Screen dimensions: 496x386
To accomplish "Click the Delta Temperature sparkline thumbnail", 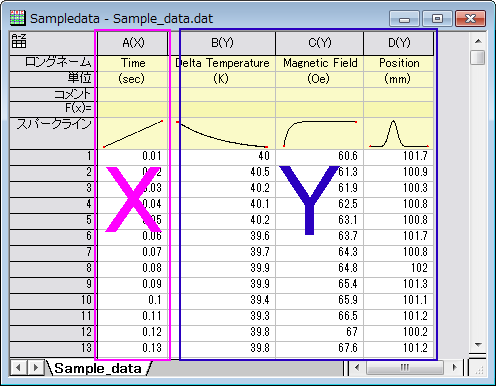I will pyautogui.click(x=222, y=133).
